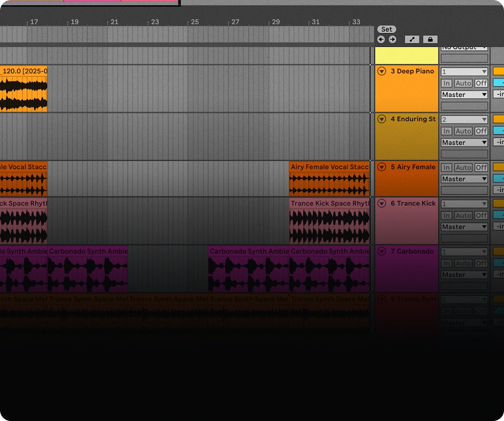Screen dimensions: 504x421
Task: Click the pencil Draw Mode icon
Action: (412, 39)
